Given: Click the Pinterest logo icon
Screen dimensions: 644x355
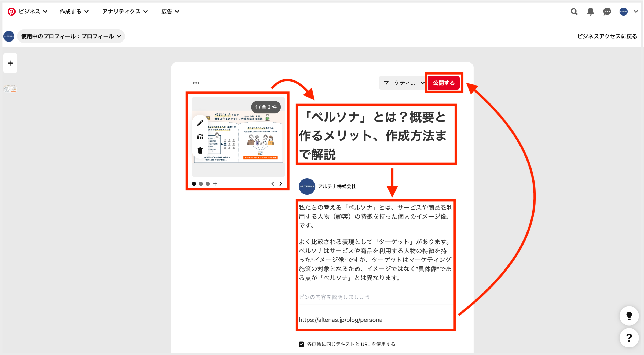Looking at the screenshot, I should coord(11,12).
